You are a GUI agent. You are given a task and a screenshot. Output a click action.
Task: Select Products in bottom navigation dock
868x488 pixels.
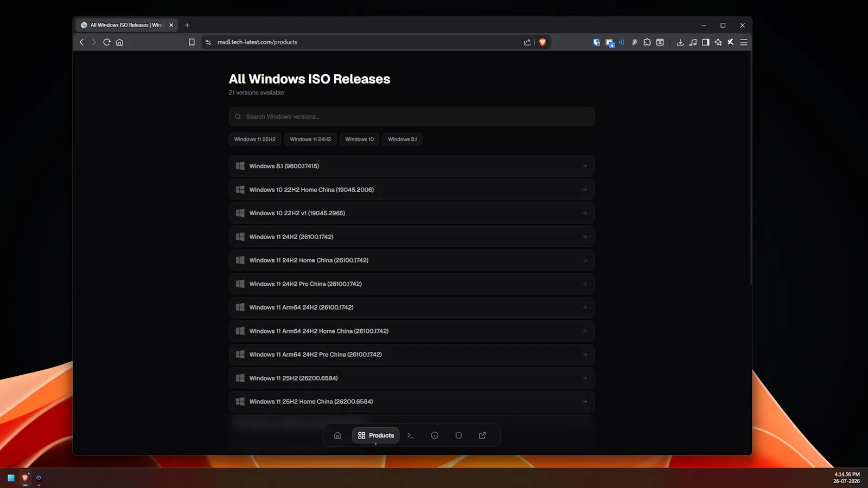[x=376, y=435]
